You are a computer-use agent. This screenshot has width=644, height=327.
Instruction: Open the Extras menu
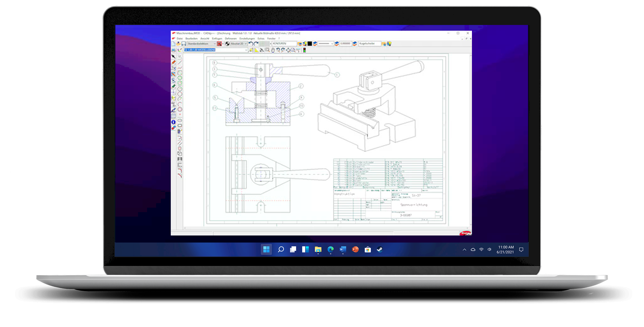(x=261, y=38)
